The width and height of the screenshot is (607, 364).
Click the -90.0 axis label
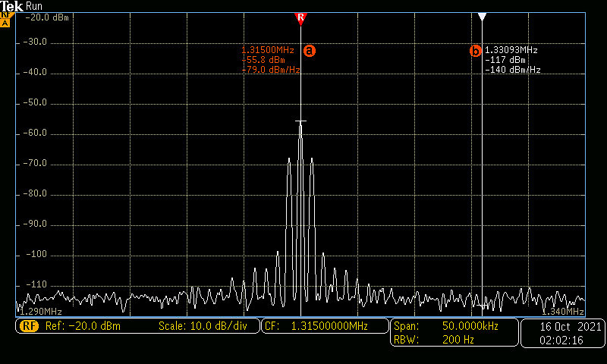35,224
